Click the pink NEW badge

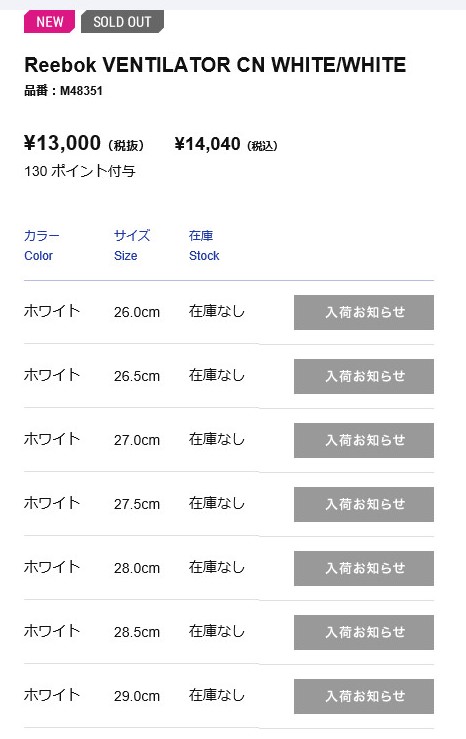pyautogui.click(x=49, y=22)
